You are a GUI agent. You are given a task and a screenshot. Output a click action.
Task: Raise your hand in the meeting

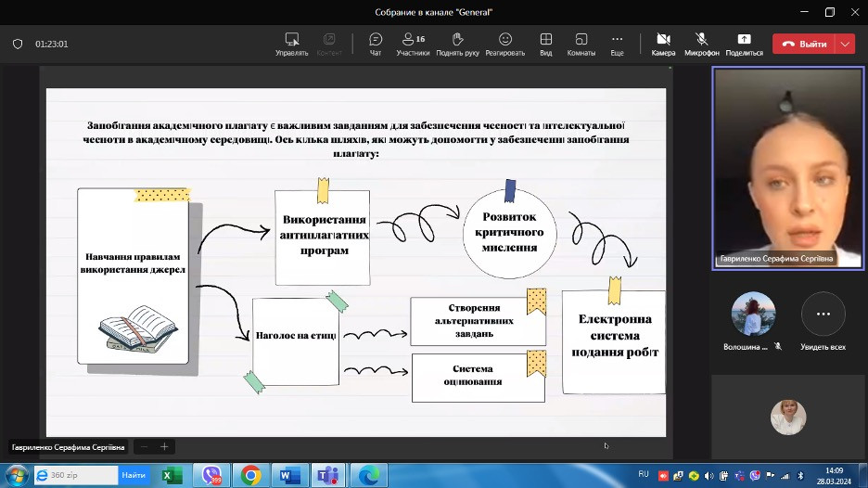click(457, 43)
